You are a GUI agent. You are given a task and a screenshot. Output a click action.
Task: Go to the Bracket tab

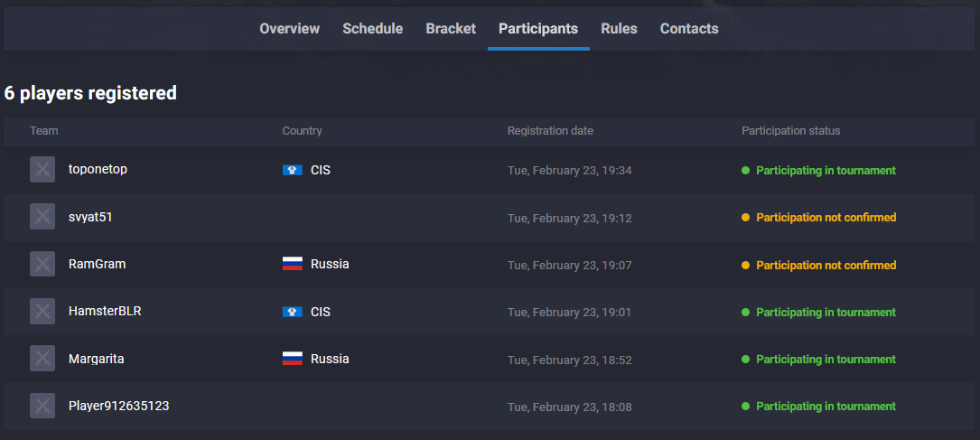pos(451,29)
